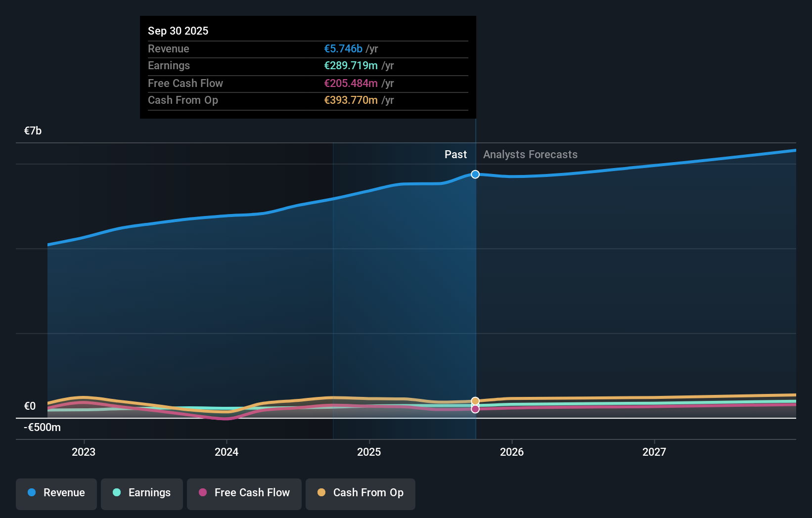Click the 2024 label on the x-axis
Image resolution: width=812 pixels, height=518 pixels.
(x=226, y=452)
